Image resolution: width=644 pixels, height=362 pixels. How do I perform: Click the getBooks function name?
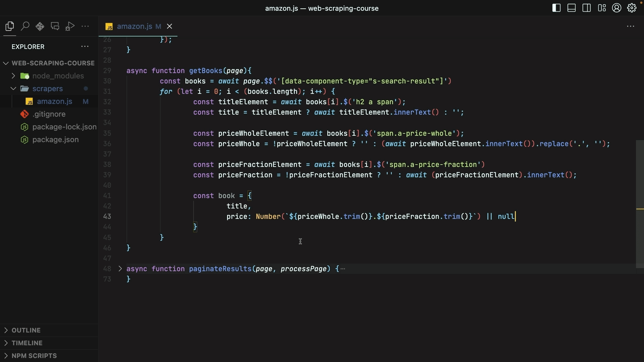point(206,71)
